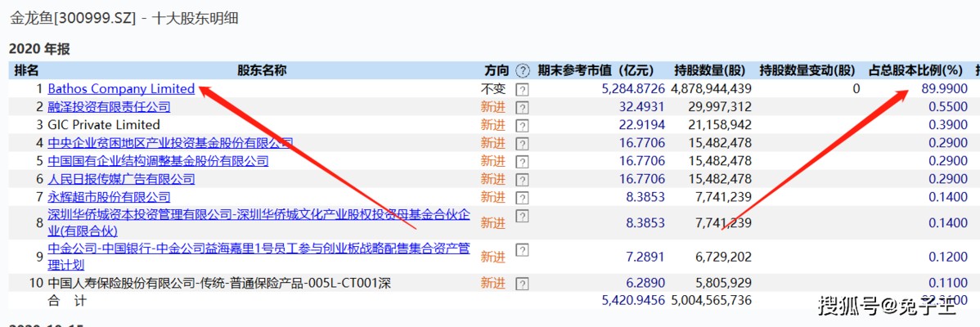980x327 pixels.
Task: Select 中国人寿保险股份有限公司 shareholder name
Action: 219,284
